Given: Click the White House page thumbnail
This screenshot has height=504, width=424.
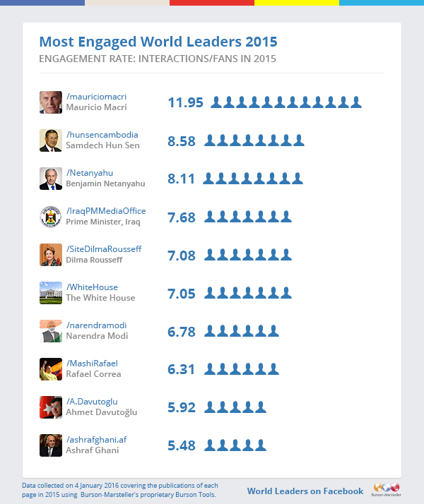Looking at the screenshot, I should (x=51, y=293).
